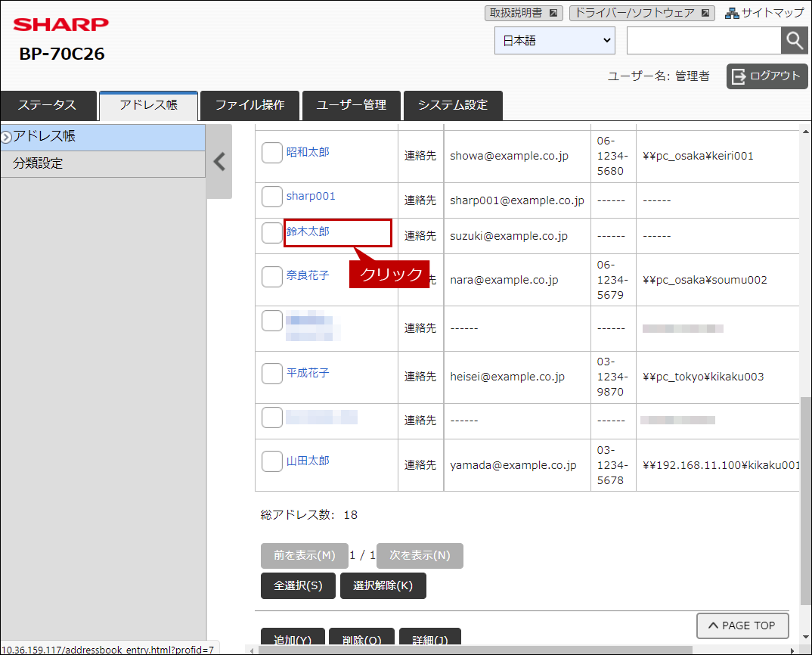This screenshot has width=812, height=655.
Task: Open the 奈良花子 address entry
Action: [x=308, y=275]
